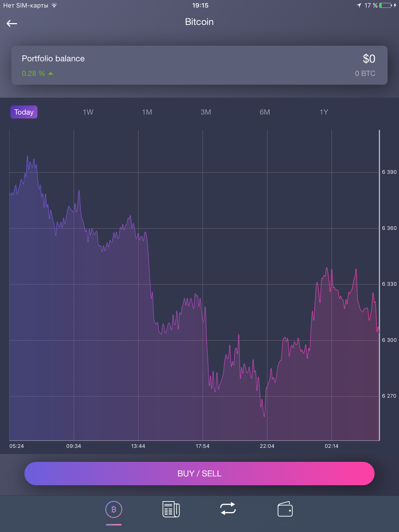Select the exchange swap arrows icon
Screen dimensions: 399x532
point(228,509)
